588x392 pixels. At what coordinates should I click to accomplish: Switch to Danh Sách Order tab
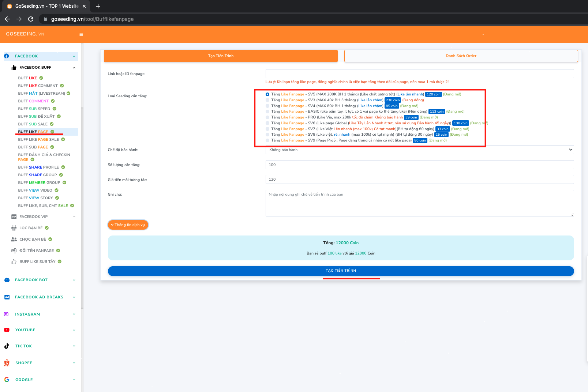coord(461,56)
